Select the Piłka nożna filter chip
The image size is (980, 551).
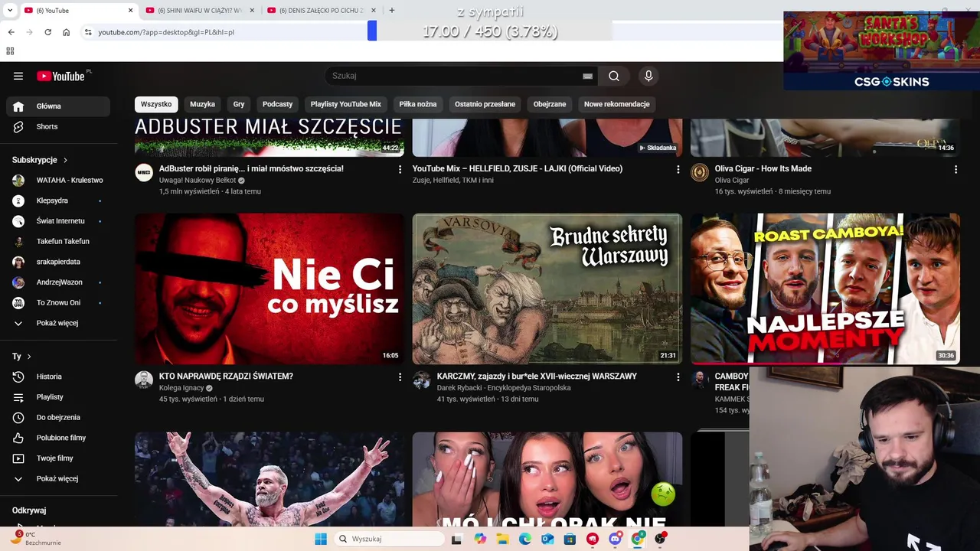click(x=418, y=104)
